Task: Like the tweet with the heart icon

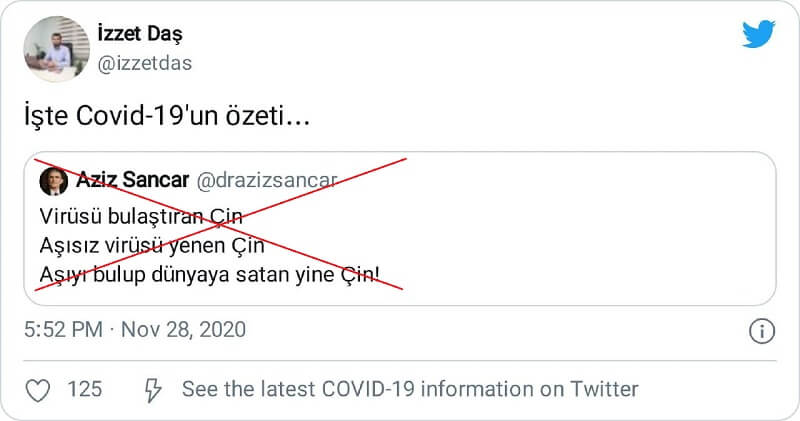Action: coord(37,389)
